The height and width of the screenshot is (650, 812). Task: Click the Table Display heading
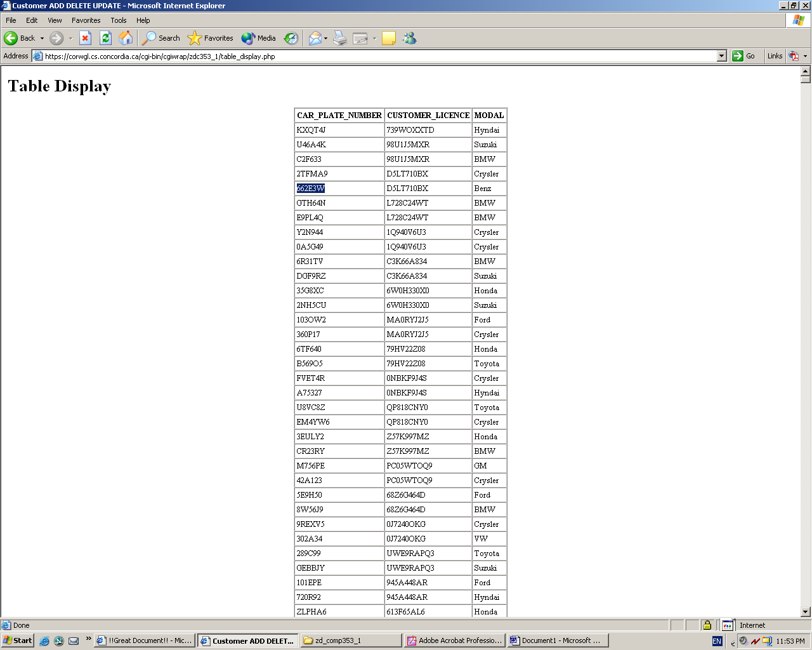[x=60, y=86]
